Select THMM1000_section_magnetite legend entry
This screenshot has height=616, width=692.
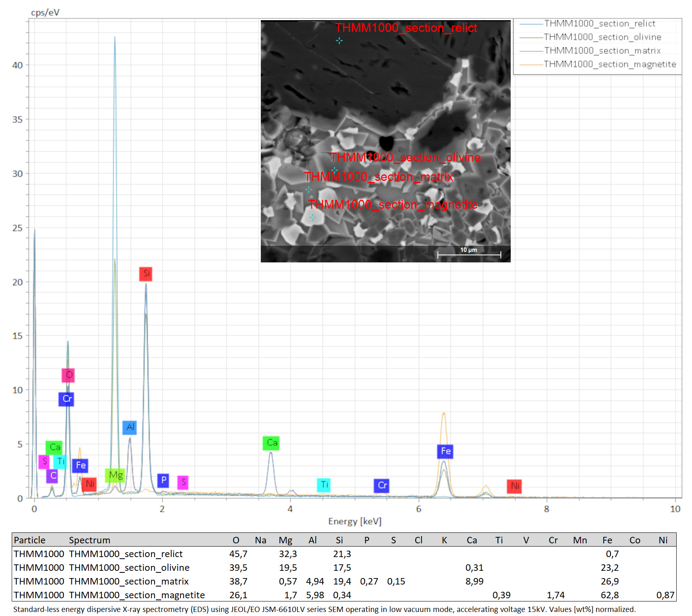point(598,64)
